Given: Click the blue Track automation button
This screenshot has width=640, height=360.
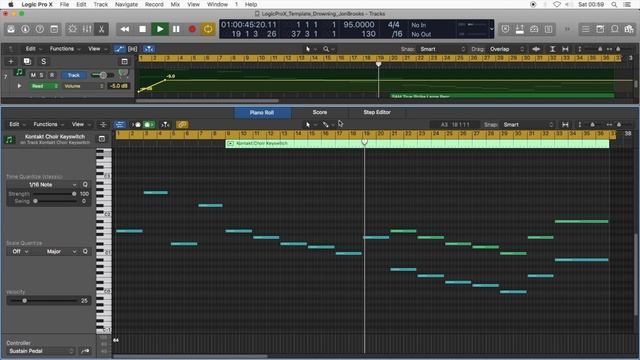Looking at the screenshot, I should pos(73,75).
